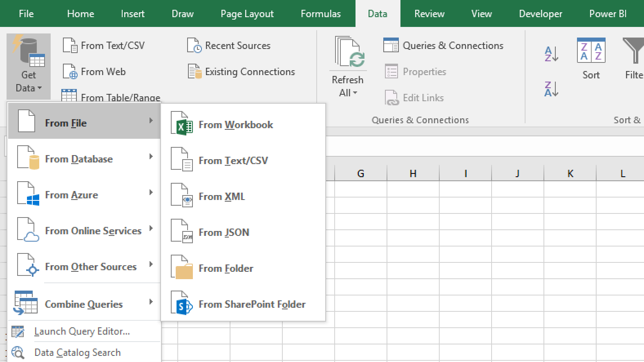Select From SharePoint Folder option
The image size is (644, 362).
(x=252, y=304)
